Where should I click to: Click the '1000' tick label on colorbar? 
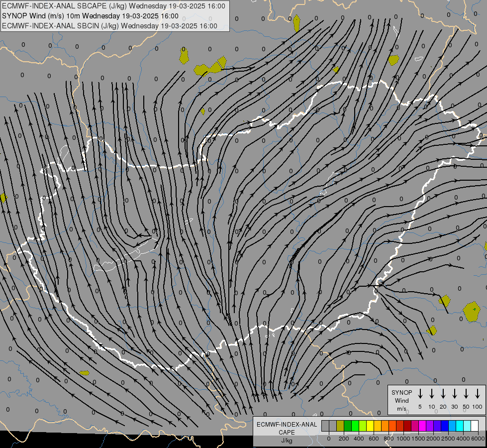[x=403, y=439]
